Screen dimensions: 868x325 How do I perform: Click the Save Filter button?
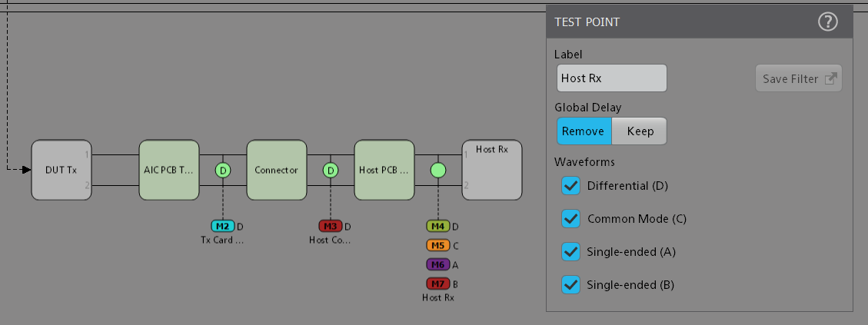(798, 78)
